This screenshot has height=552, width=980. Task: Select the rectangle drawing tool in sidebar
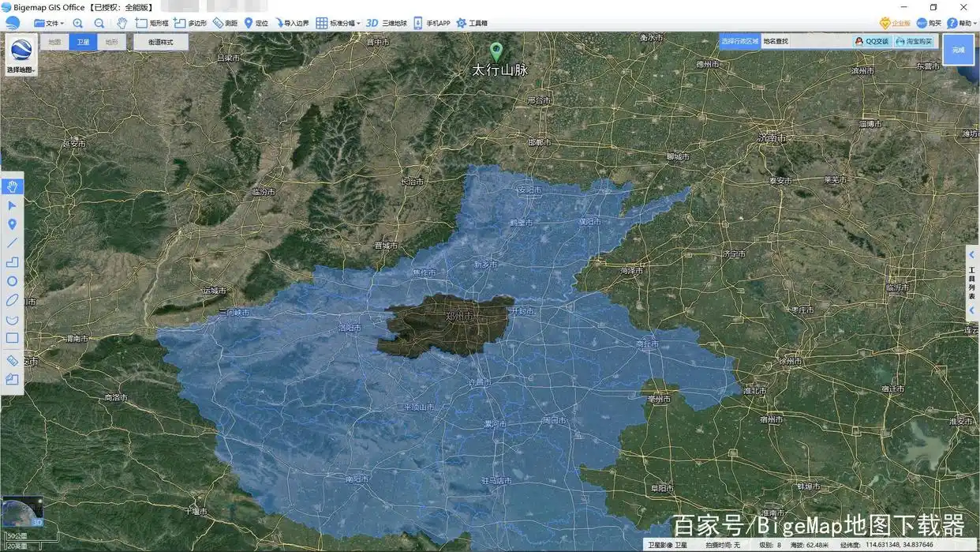click(12, 338)
